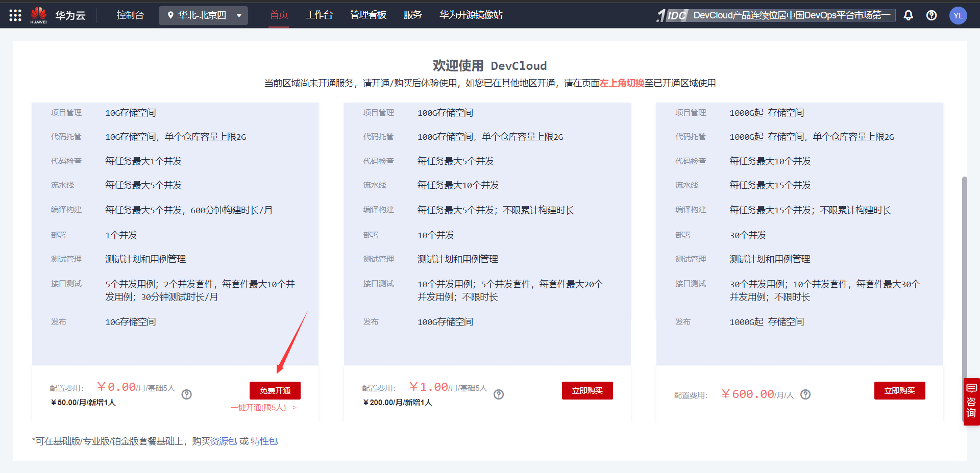The height and width of the screenshot is (473, 980).
Task: Switch to the 工作台 tab
Action: (319, 15)
